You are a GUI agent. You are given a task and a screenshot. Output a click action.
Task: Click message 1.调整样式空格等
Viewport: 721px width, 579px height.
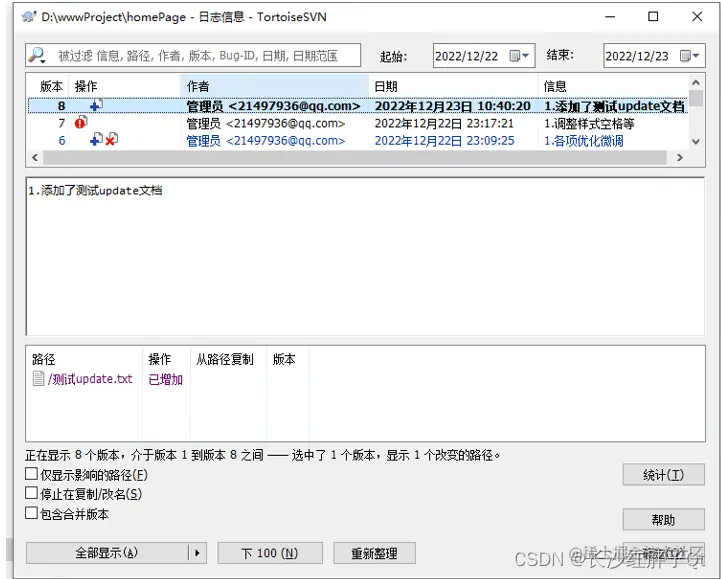point(589,123)
